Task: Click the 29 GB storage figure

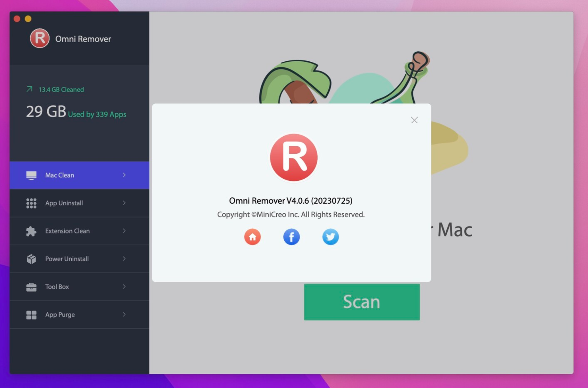Action: (46, 111)
